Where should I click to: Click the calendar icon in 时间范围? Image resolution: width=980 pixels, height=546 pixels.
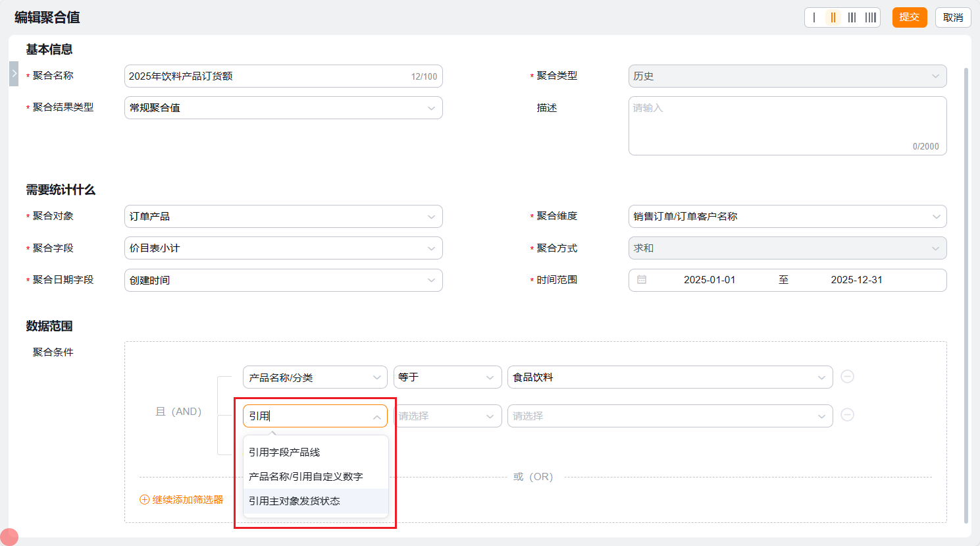(x=642, y=280)
